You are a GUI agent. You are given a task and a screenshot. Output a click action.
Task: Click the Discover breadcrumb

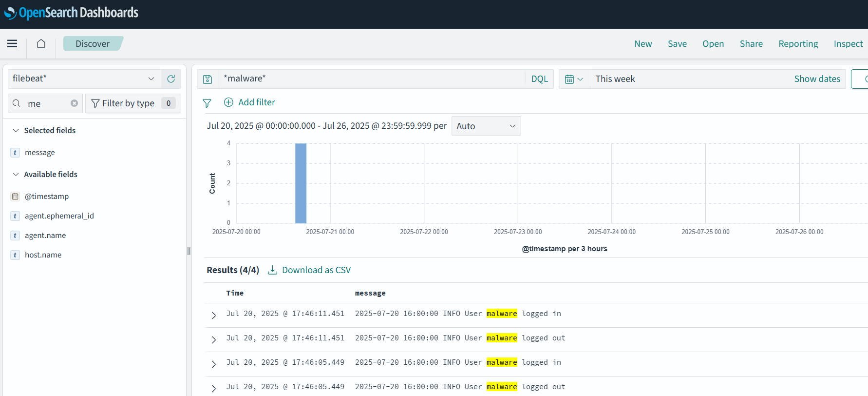click(x=93, y=43)
